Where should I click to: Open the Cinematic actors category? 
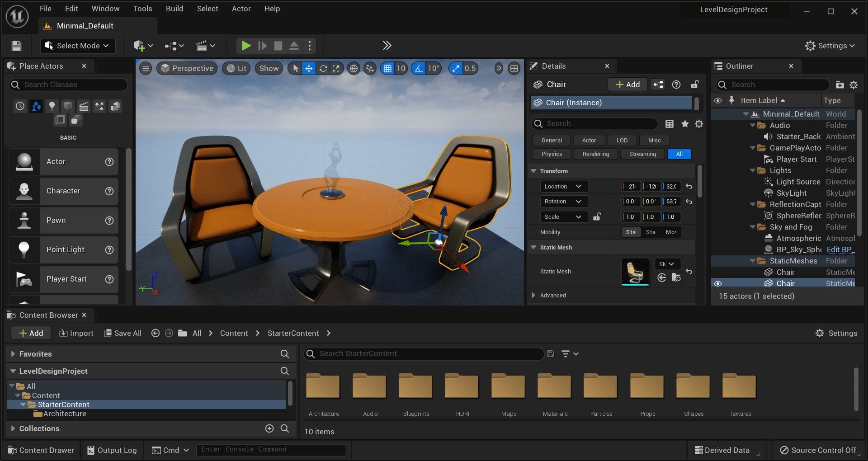coord(84,106)
